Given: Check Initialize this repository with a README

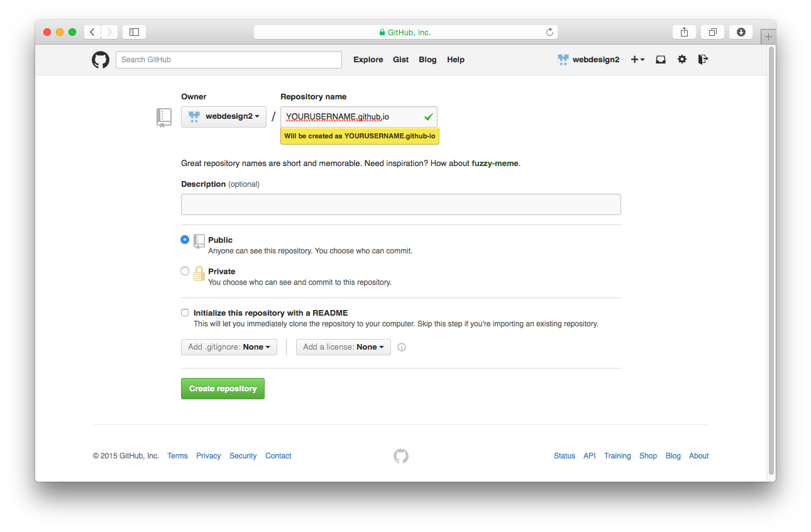Looking at the screenshot, I should click(x=185, y=313).
